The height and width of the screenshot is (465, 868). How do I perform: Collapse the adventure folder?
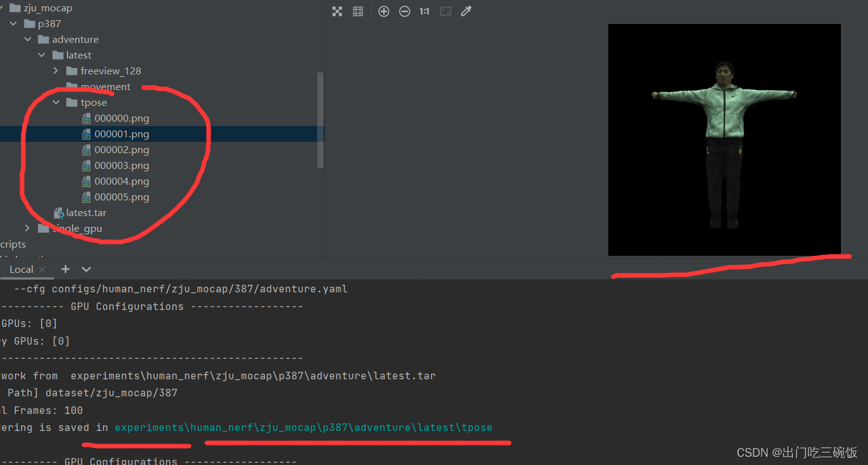(28, 40)
